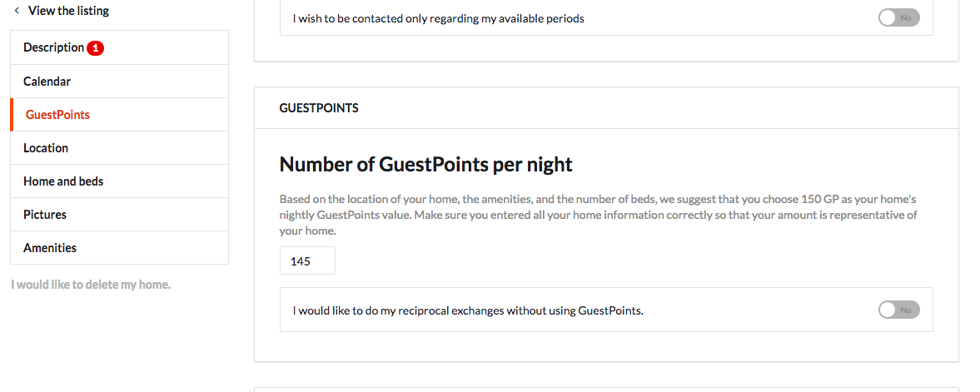The image size is (980, 392).
Task: Switch to Home and beds section
Action: 119,181
